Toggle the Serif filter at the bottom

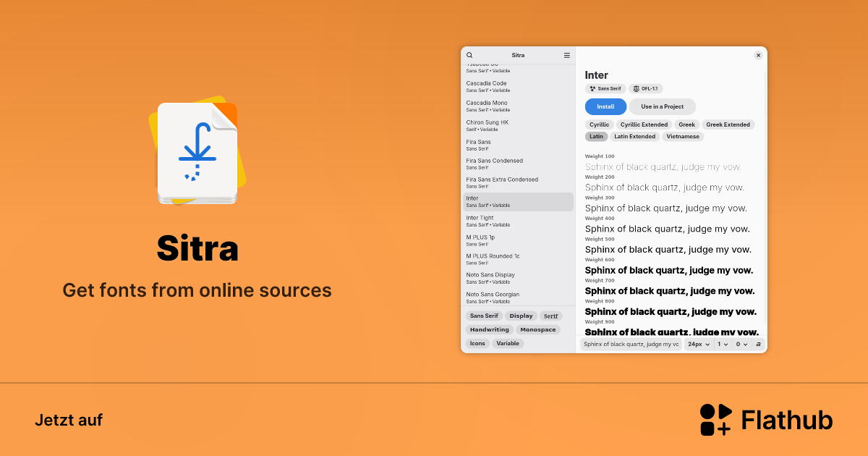550,316
